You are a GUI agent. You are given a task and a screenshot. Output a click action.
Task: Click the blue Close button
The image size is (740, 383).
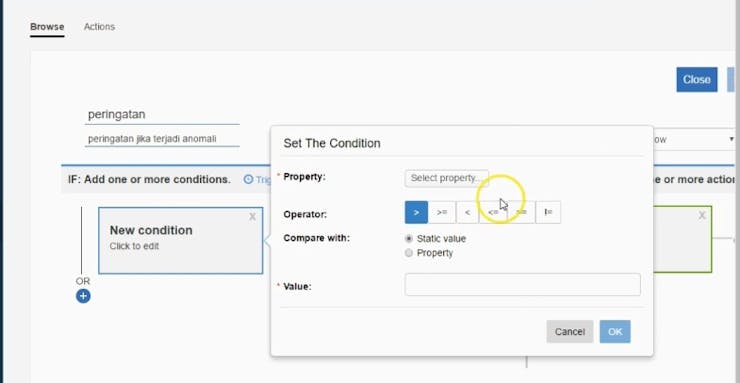click(x=697, y=80)
